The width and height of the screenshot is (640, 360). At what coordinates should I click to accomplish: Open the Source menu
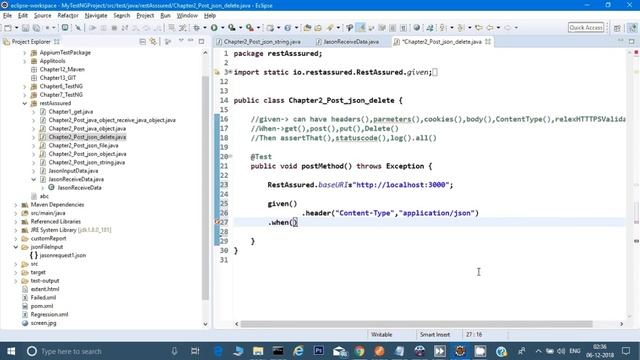(42, 16)
